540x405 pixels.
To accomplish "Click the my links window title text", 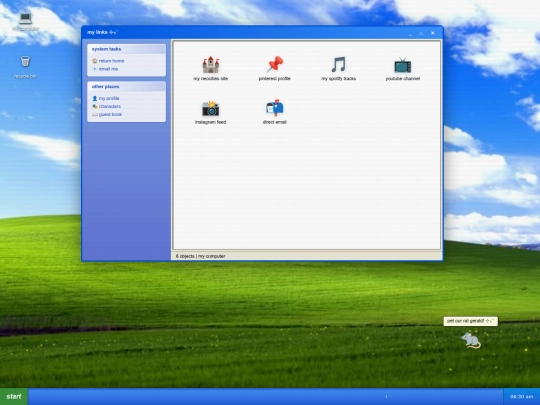I will pyautogui.click(x=102, y=32).
